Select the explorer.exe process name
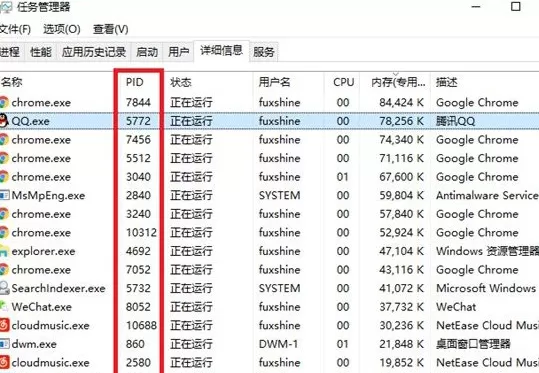Screen dimensions: 539x373 point(43,251)
